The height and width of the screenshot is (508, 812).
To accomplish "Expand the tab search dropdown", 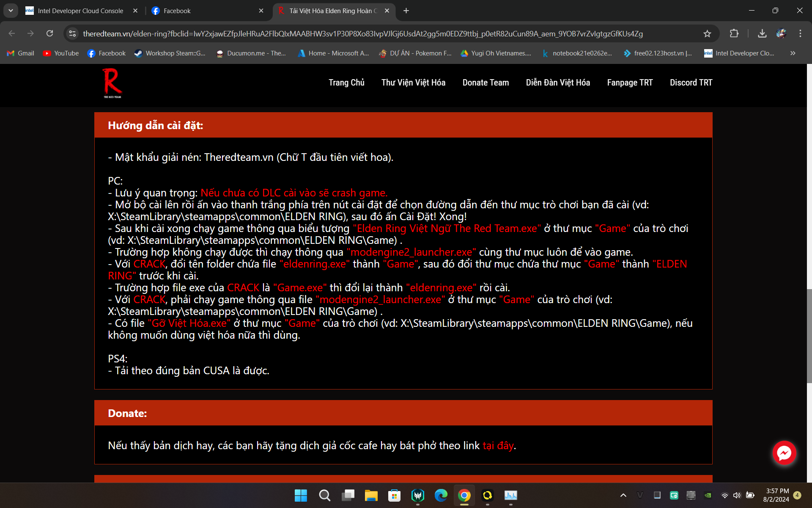I will pos(11,11).
